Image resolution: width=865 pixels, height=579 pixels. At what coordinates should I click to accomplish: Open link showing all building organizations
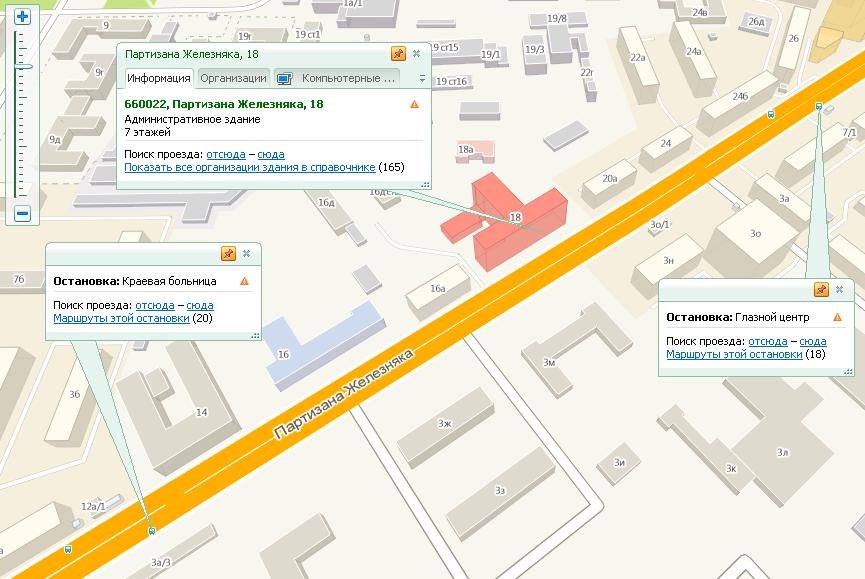point(249,167)
